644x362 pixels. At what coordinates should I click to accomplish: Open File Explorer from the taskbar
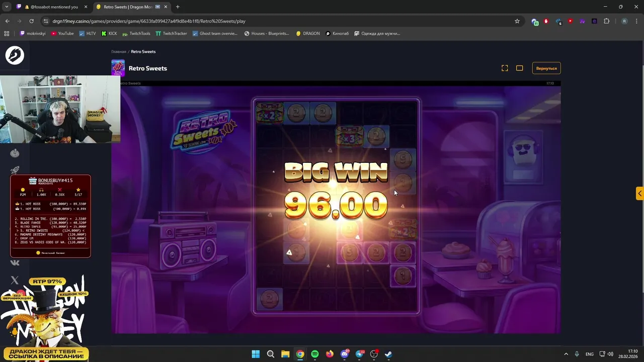click(x=285, y=354)
